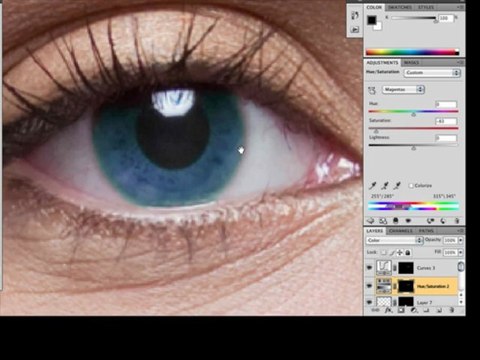Click the Hue slider handle
Viewport: 480px width, 360px height.
click(414, 114)
